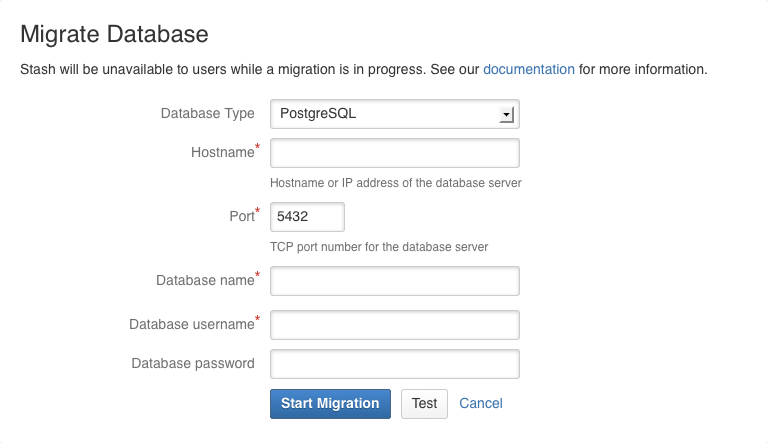Image resolution: width=768 pixels, height=443 pixels.
Task: Click the Hostname label text
Action: 222,153
